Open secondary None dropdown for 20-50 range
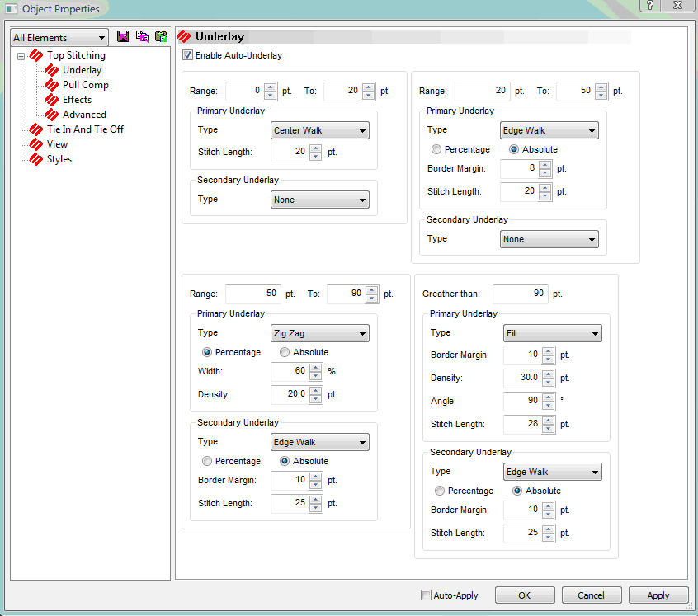The image size is (698, 616). [x=549, y=239]
